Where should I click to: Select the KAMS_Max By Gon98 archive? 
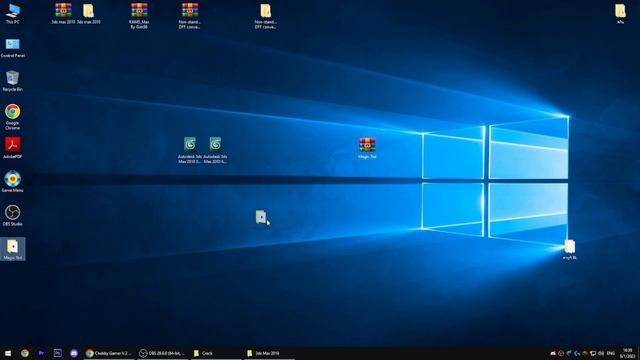tap(139, 16)
